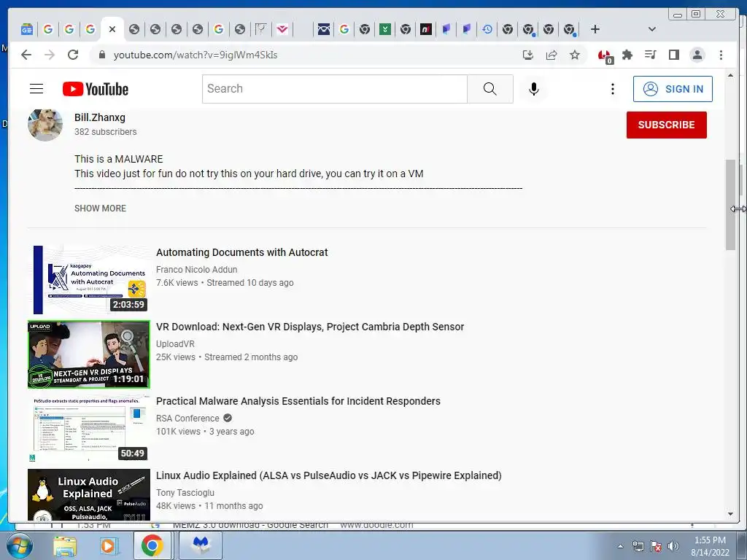Click the address bar URL

click(196, 55)
